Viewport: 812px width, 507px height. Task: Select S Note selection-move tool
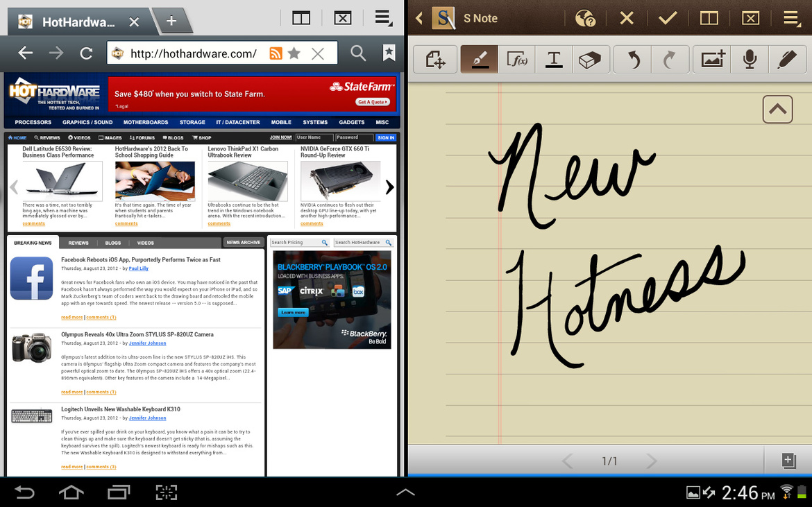(x=436, y=60)
